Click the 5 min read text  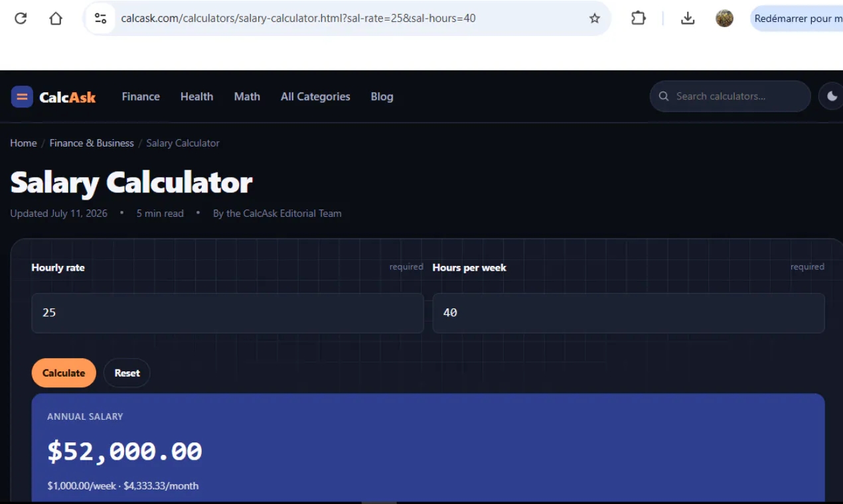tap(160, 214)
